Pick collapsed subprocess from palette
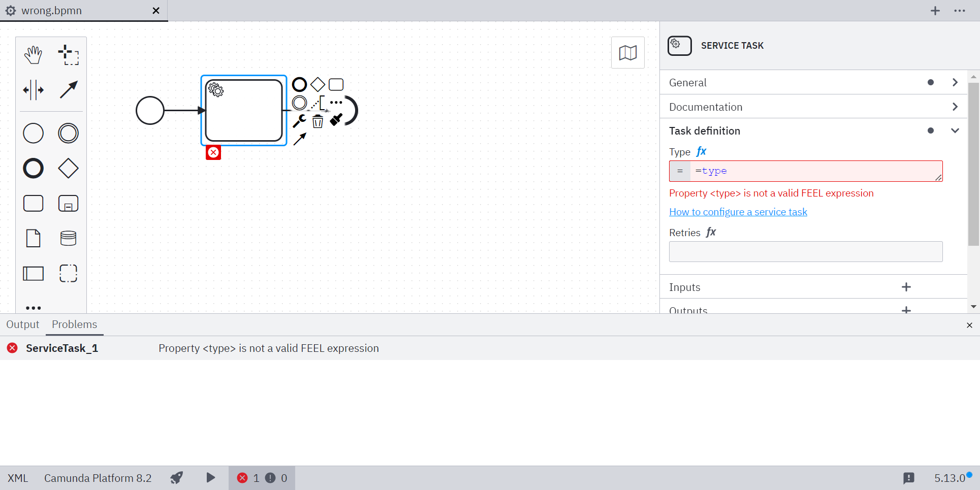Viewport: 980px width, 490px height. point(69,204)
